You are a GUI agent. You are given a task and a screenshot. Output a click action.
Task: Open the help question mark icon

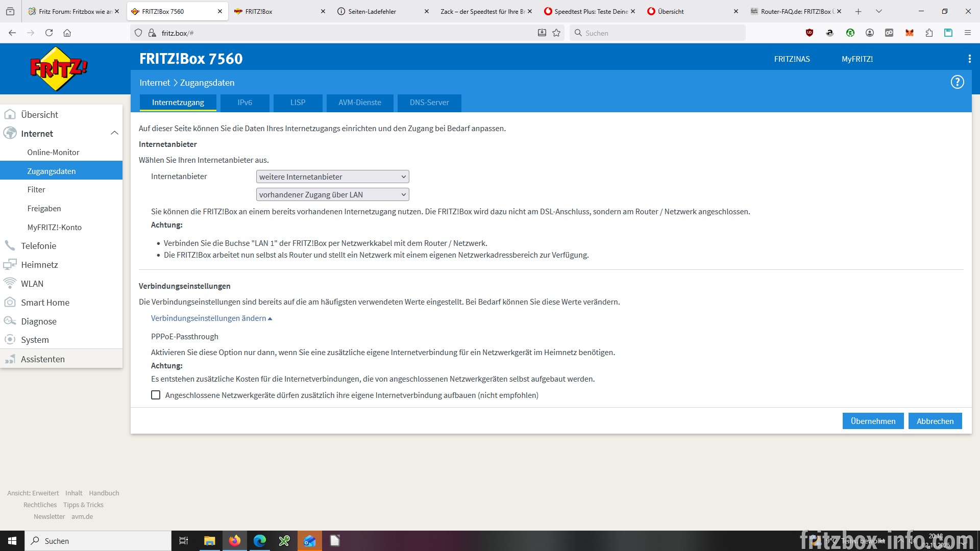957,82
